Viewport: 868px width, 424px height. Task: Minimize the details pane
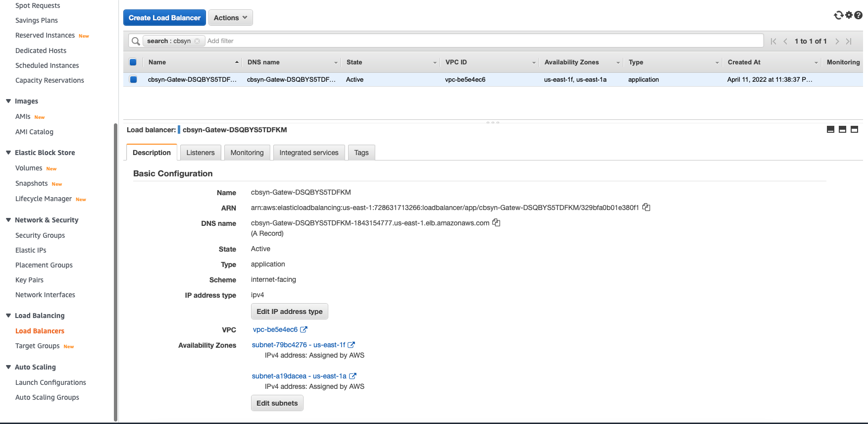click(830, 129)
